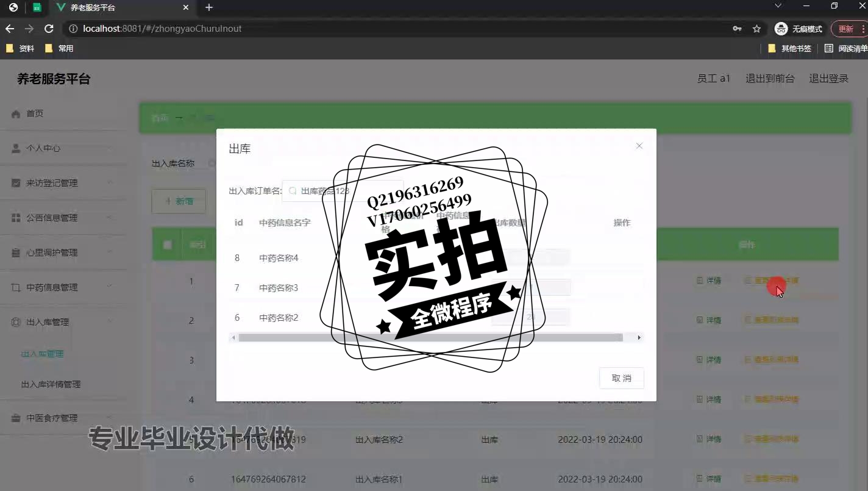Image resolution: width=868 pixels, height=491 pixels.
Task: Expand the 中药信息管理 sidebar menu
Action: coord(64,287)
